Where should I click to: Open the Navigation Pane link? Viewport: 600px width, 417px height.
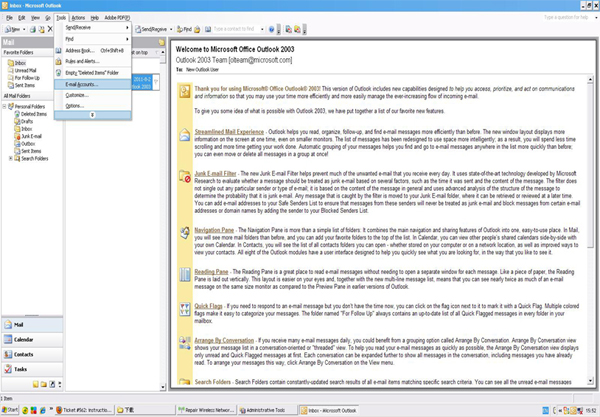pyautogui.click(x=214, y=230)
